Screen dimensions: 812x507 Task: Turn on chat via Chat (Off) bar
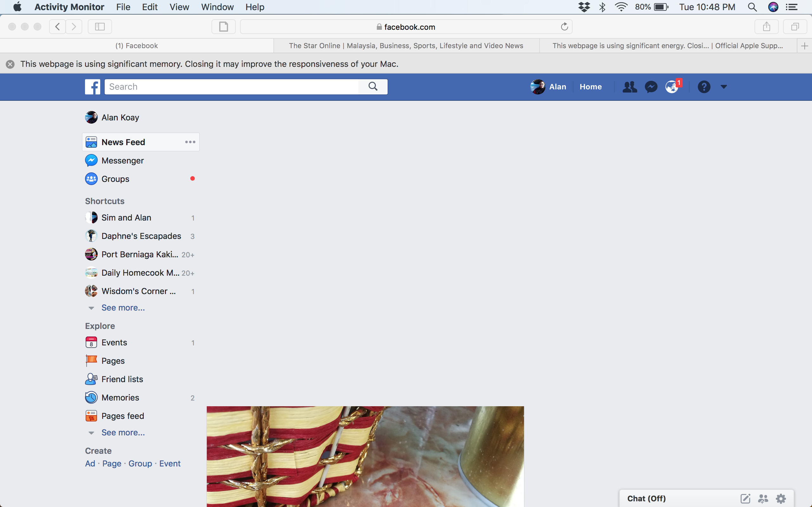point(646,499)
